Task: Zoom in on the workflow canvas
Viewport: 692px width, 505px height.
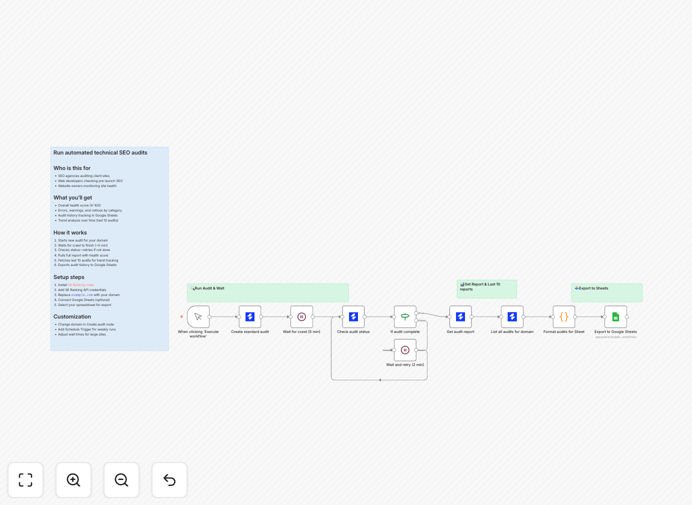Action: point(73,480)
